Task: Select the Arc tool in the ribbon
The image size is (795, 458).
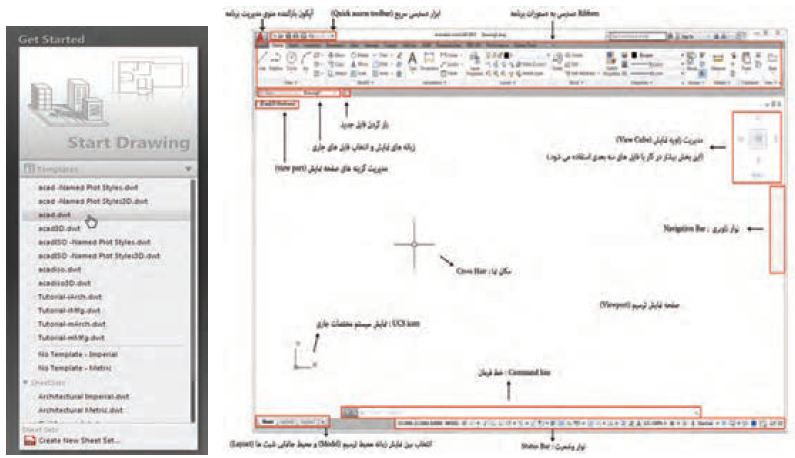Action: [x=306, y=61]
